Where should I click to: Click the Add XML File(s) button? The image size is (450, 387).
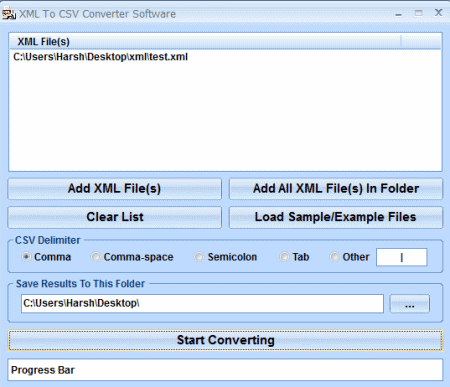(115, 189)
